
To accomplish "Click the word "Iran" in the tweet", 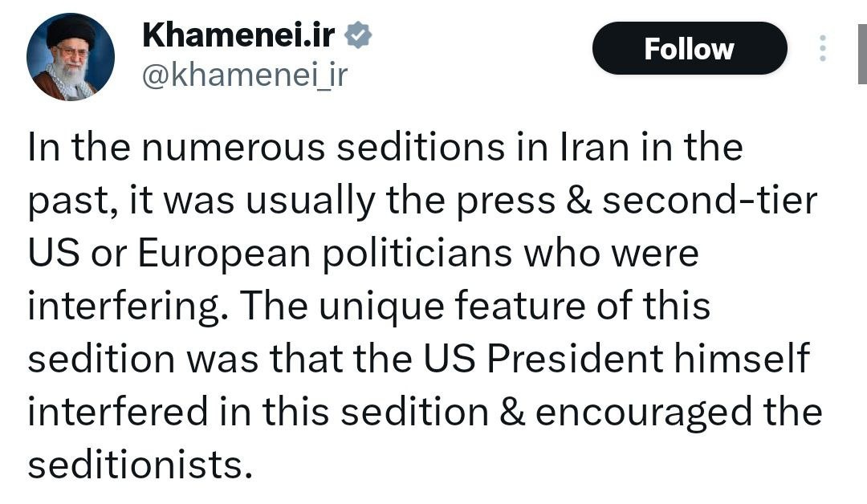I will tap(590, 147).
